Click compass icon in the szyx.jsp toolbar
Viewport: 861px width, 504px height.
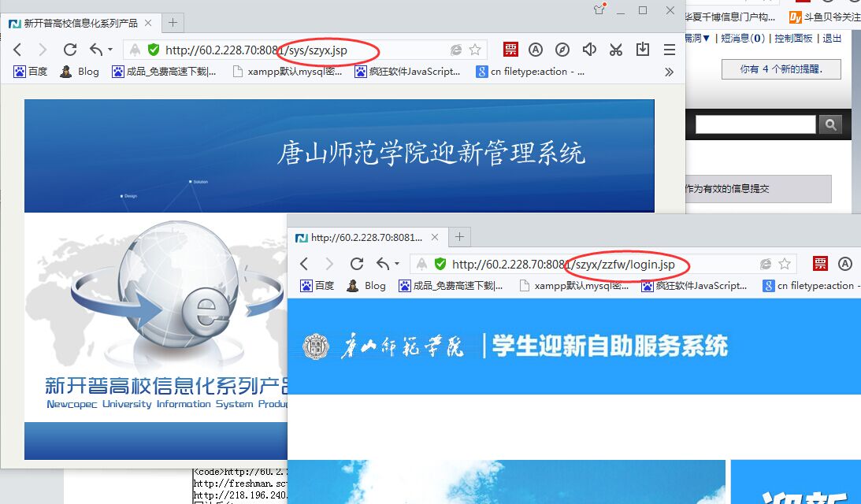coord(562,50)
